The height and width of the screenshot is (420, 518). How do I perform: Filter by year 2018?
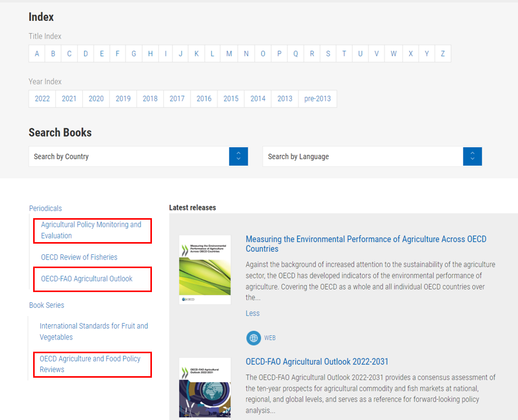150,99
